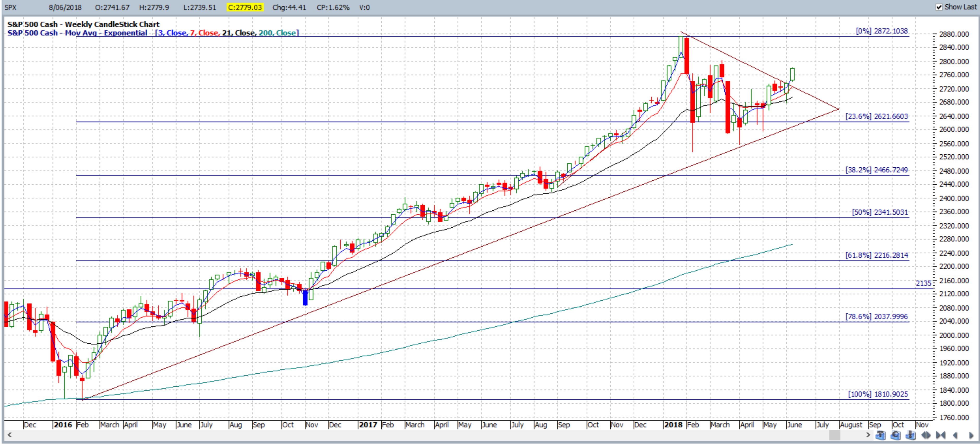
Task: Click the 2017 year label on time axis
Action: point(368,425)
